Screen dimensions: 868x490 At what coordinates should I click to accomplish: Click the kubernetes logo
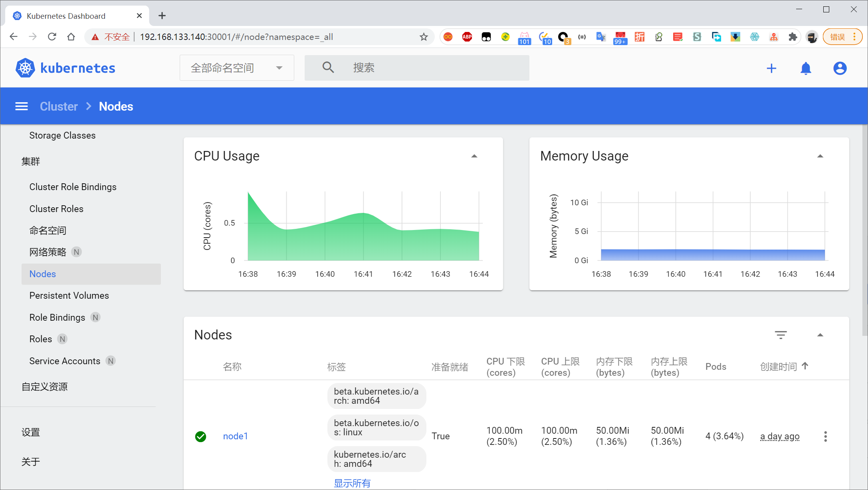(65, 68)
